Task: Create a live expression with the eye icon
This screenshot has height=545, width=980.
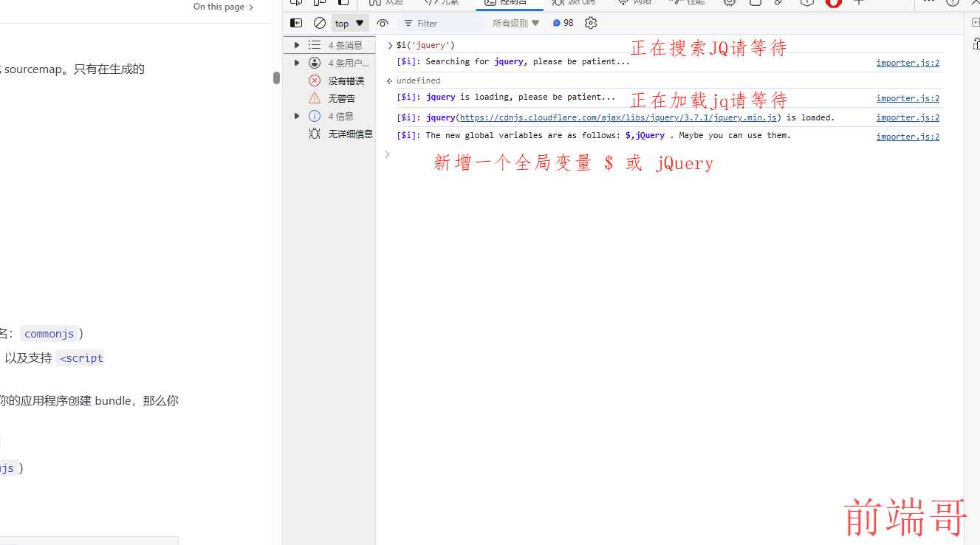Action: 383,23
